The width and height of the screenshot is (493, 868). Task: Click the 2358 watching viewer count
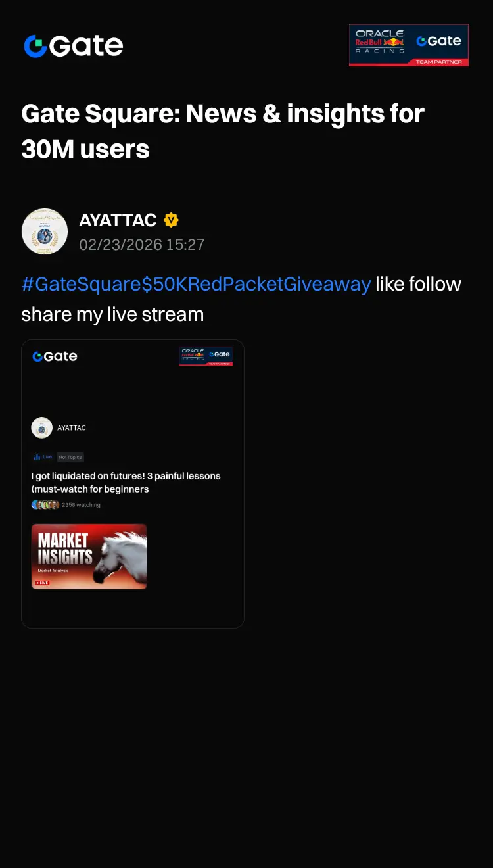pos(81,505)
